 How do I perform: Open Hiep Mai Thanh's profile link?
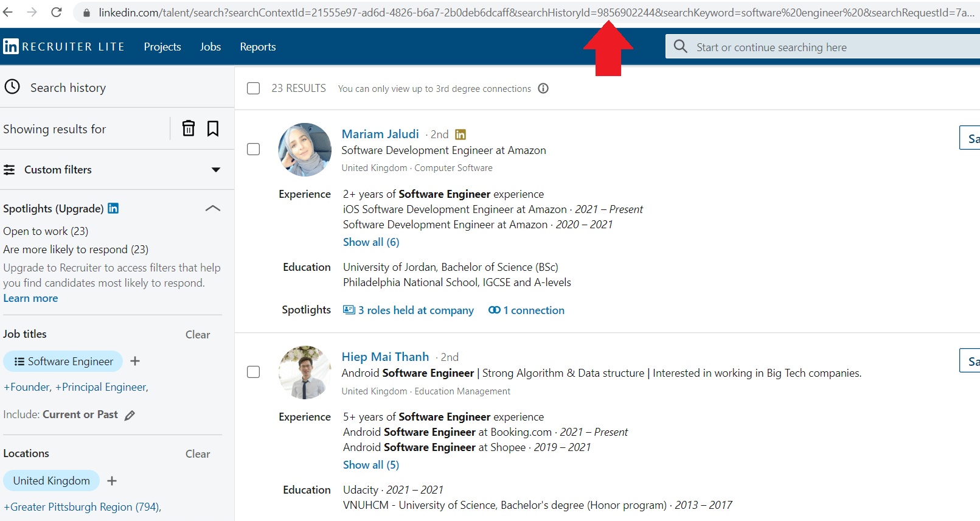[385, 357]
